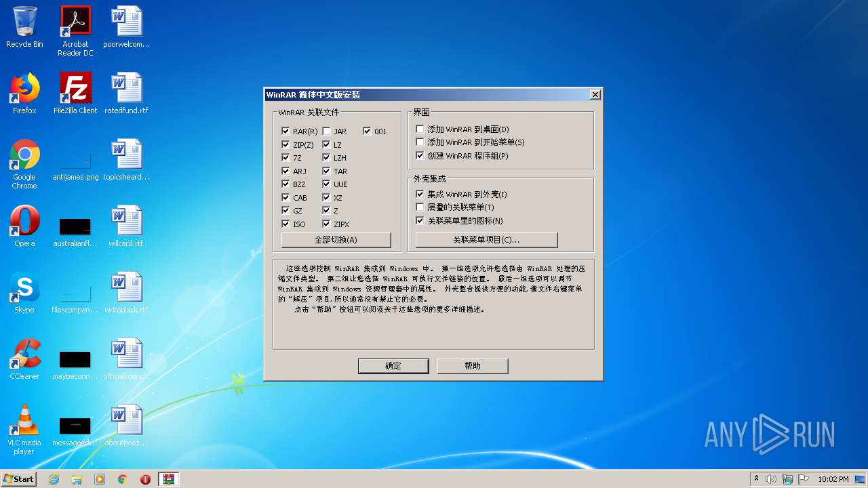The image size is (868, 488).
Task: Confirm with the 确定 button
Action: click(393, 366)
